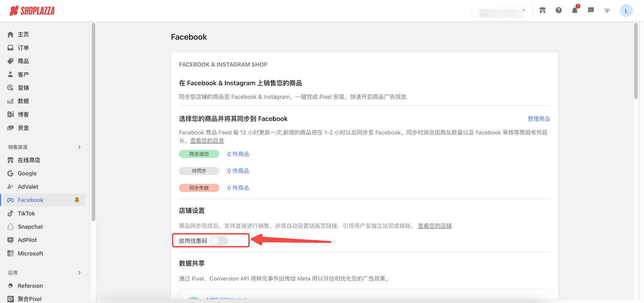Screen dimensions: 644x303
Task: Expand the 销售渠道 section arrow
Action: [x=79, y=147]
